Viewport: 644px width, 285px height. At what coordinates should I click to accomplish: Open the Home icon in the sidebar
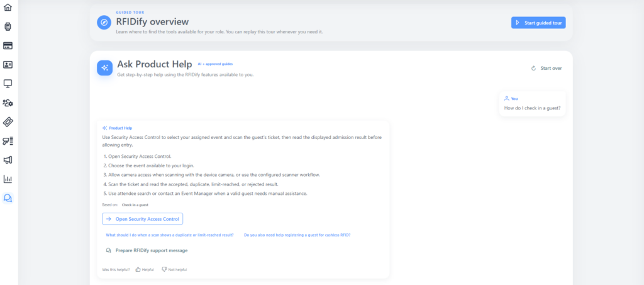(x=8, y=8)
